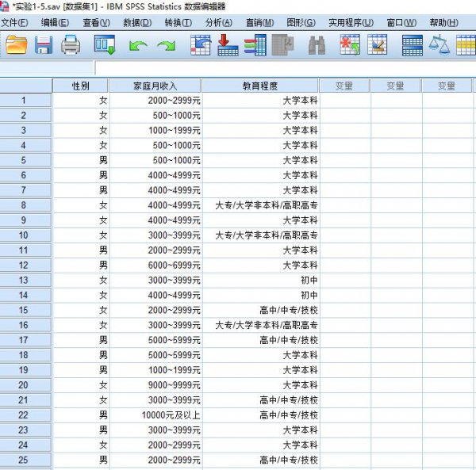Click row 20 income cell 9000~9999元

click(x=155, y=385)
